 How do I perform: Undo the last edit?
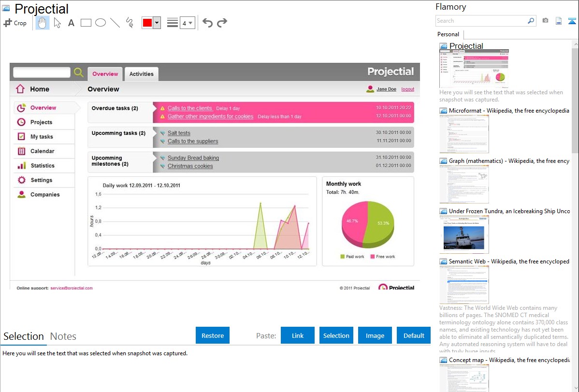pos(207,23)
